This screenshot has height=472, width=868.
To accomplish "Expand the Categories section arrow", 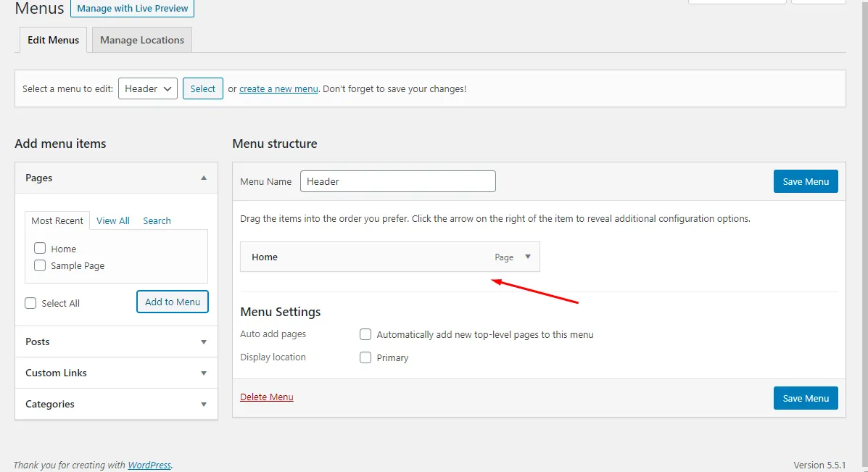I will tap(204, 404).
